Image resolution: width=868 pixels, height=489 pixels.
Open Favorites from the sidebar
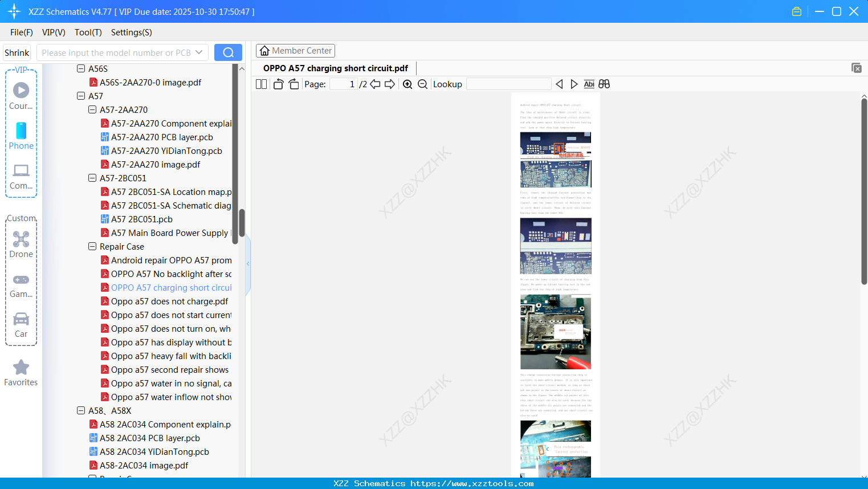(21, 373)
